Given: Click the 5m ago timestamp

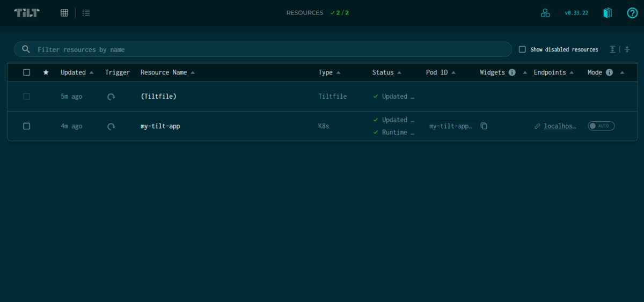Looking at the screenshot, I should click(x=71, y=97).
